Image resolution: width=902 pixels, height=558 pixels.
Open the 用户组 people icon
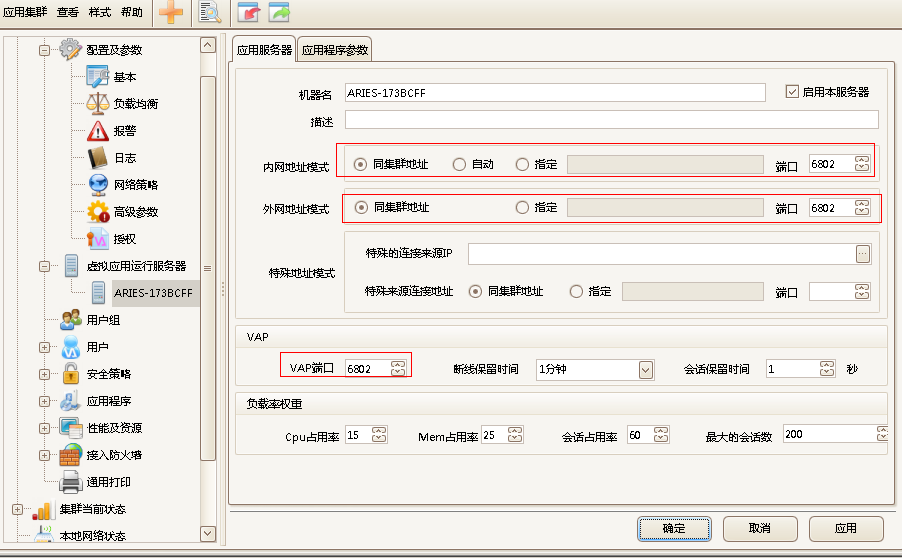(x=71, y=320)
